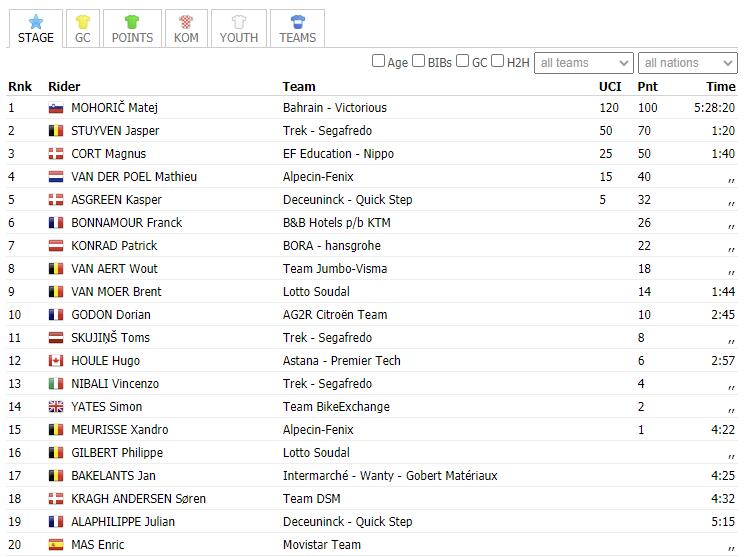Image resolution: width=752 pixels, height=557 pixels.
Task: Click the blue star Stage icon
Action: coord(36,22)
